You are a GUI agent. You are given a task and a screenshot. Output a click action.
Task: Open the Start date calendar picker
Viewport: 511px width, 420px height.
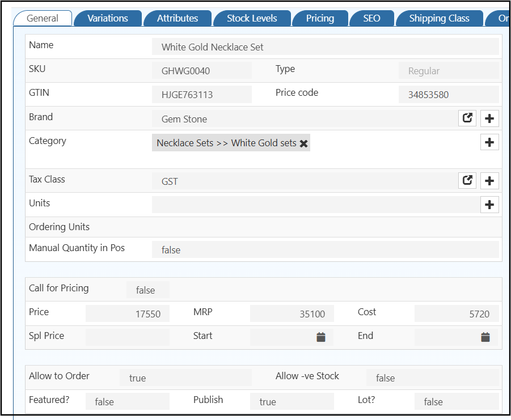(321, 337)
